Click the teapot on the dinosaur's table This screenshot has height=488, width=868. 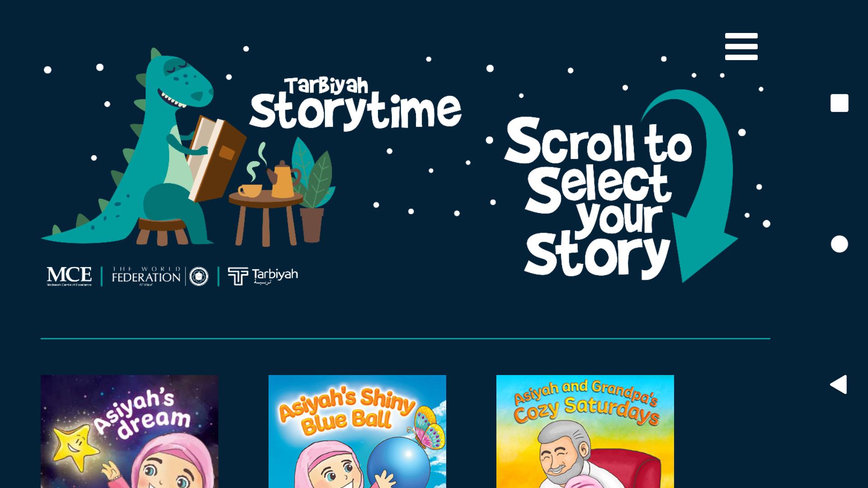coord(283,179)
